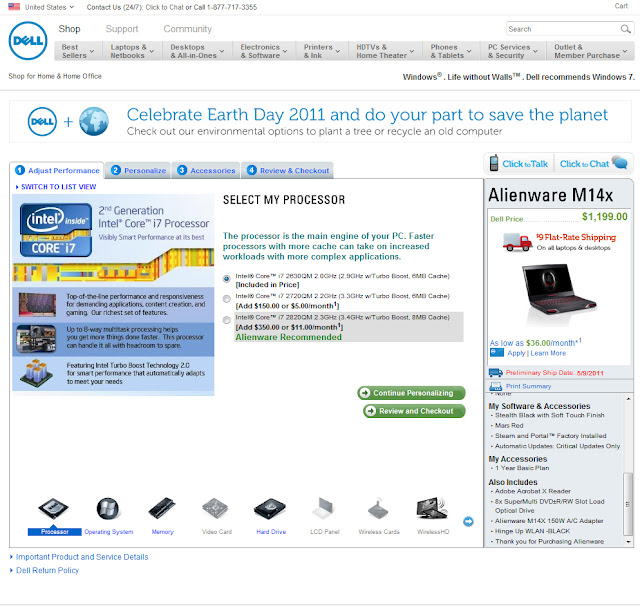This screenshot has height=608, width=640.
Task: Open the Community top navigation item
Action: tap(187, 29)
